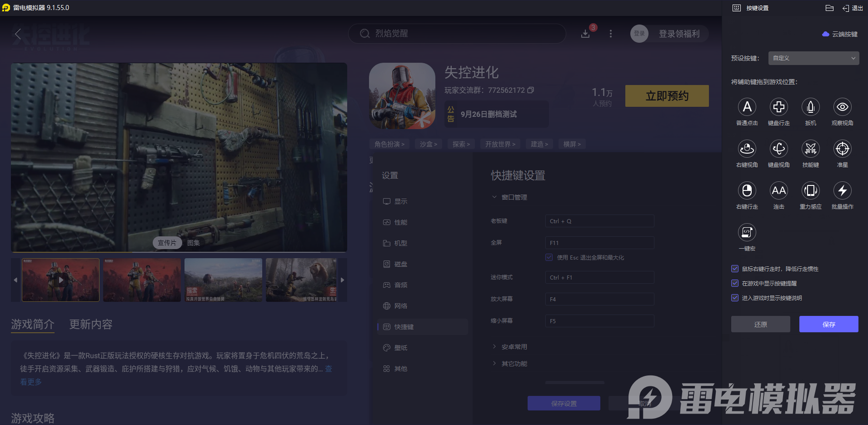Choose the 技能键 crossed-swords icon
Screen dimensions: 868x425
[811, 149]
